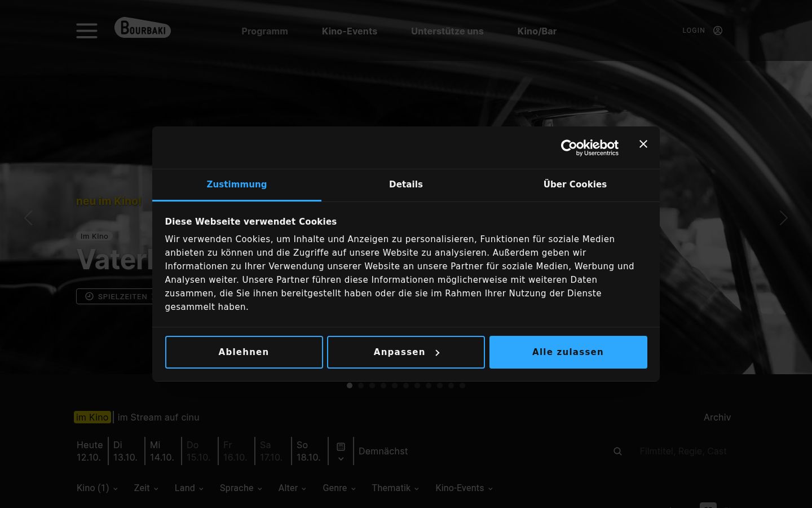Open the Programm menu
Viewport: 812px width, 508px height.
264,31
